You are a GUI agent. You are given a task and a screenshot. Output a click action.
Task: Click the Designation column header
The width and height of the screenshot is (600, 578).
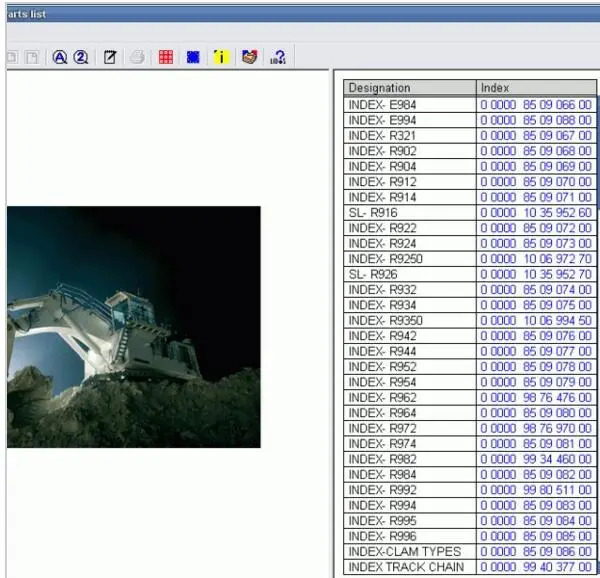tap(410, 88)
